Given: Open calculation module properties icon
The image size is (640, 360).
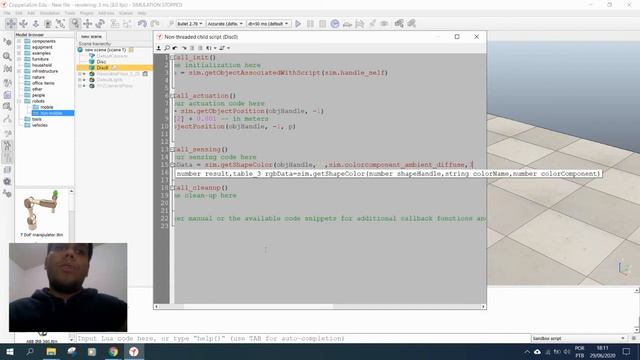Looking at the screenshot, I should 7,68.
